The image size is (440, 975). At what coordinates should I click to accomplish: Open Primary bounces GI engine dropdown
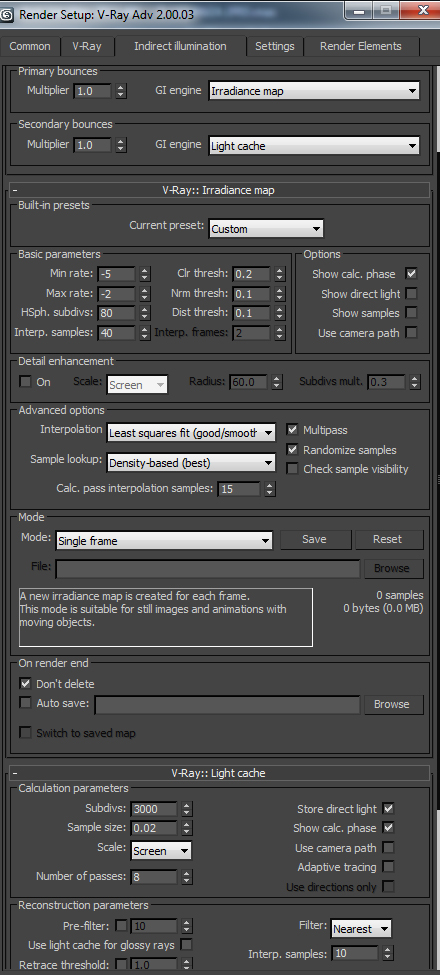coord(314,91)
